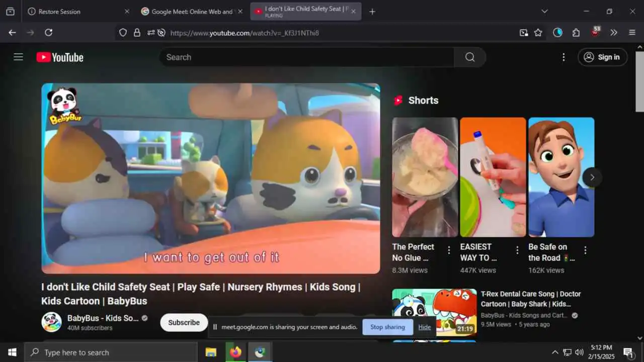Click the Shorts section heading
The image size is (644, 362).
(423, 101)
